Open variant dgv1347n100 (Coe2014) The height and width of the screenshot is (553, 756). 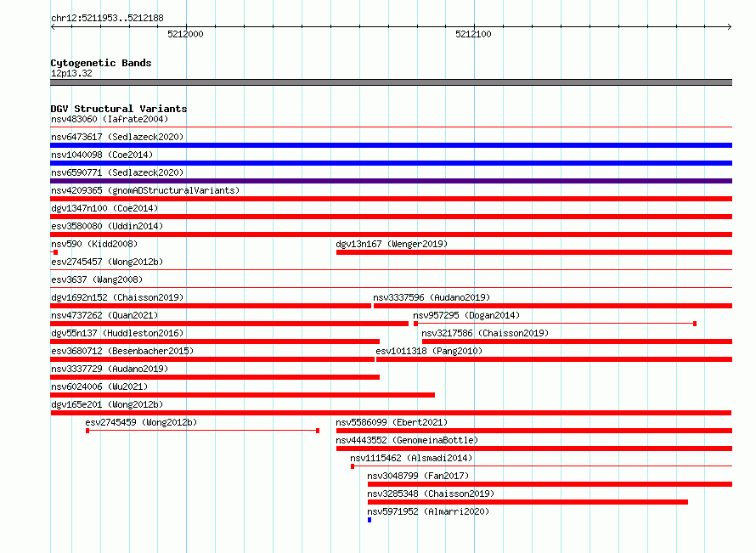pyautogui.click(x=104, y=208)
